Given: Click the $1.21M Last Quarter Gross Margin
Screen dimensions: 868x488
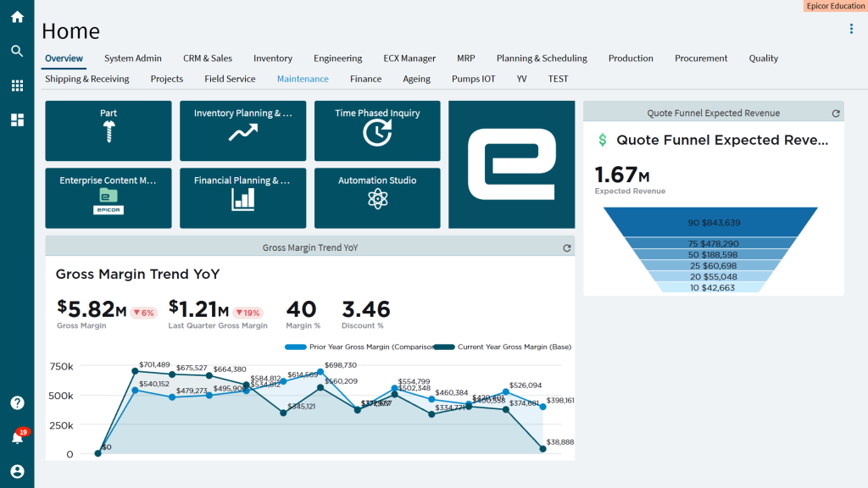Looking at the screenshot, I should 198,308.
